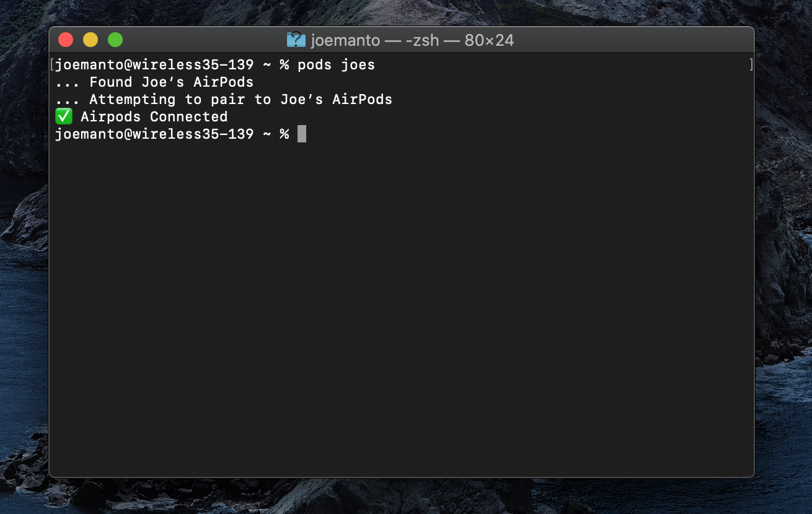Click the last 'joemanto@wireless35-139 ~ %' prompt
Viewport: 812px width, 514px height.
[172, 134]
